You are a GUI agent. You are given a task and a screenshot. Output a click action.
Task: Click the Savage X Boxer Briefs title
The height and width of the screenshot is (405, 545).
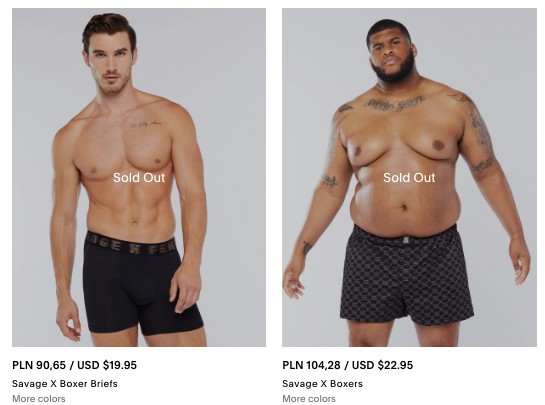[x=65, y=384]
